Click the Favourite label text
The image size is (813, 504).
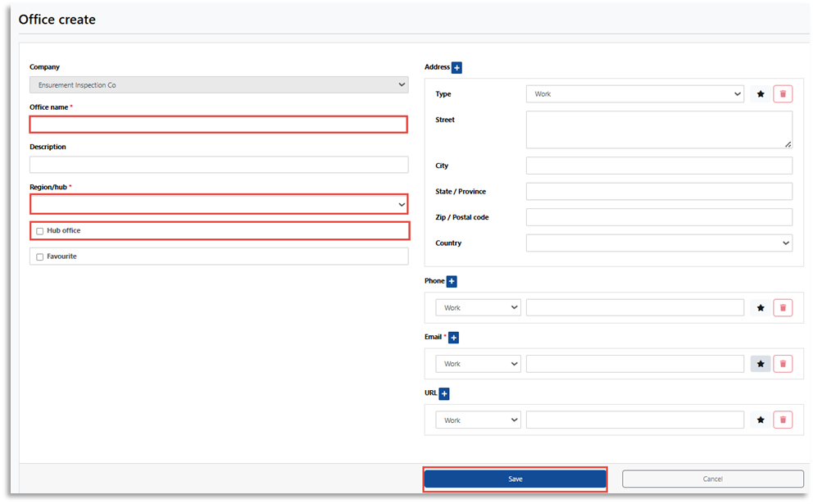pos(61,257)
